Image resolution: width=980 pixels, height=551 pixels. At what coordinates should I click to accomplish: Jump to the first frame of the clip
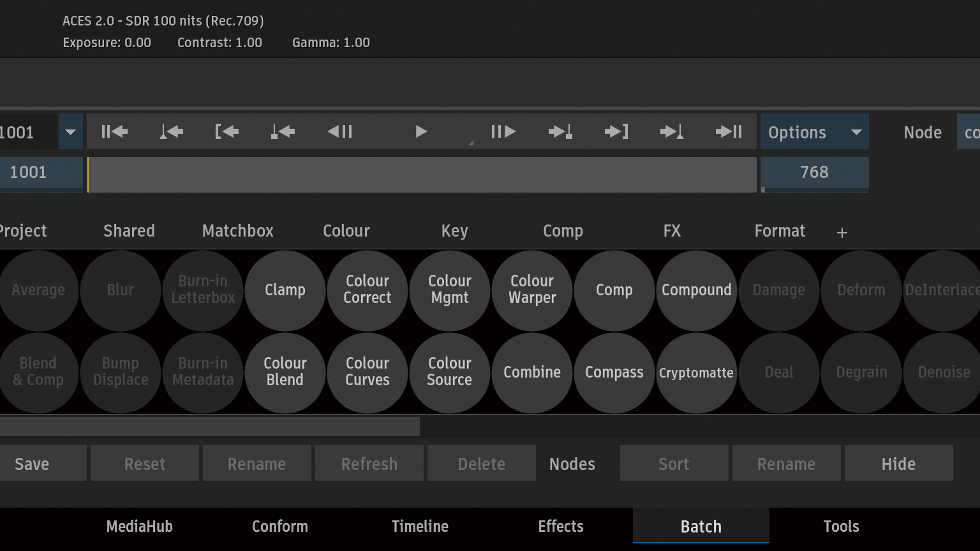(x=114, y=132)
